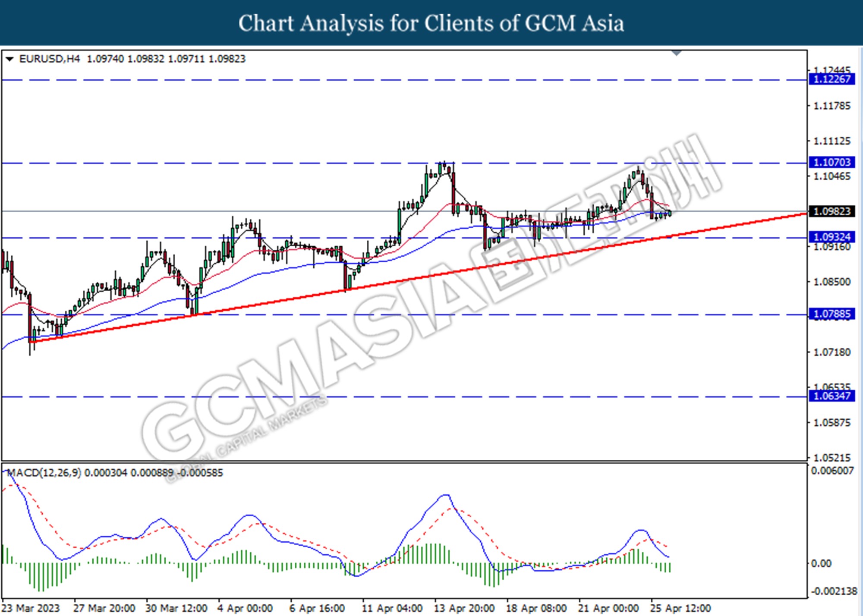
Task: Click the 1.11125 price scale value
Action: pos(832,141)
